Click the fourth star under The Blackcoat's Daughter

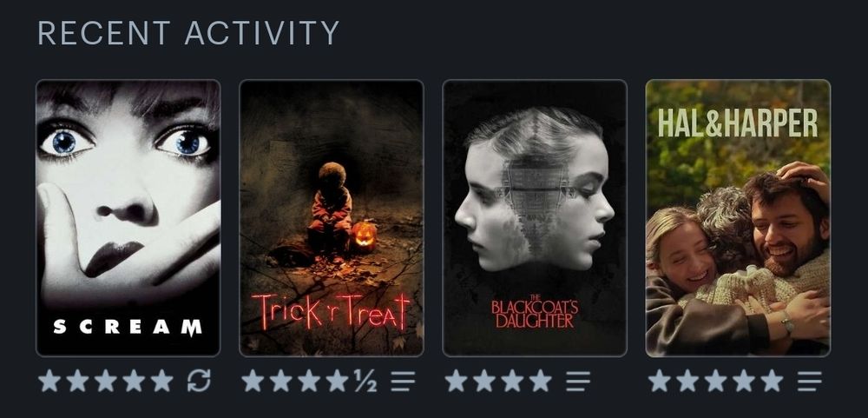540,381
